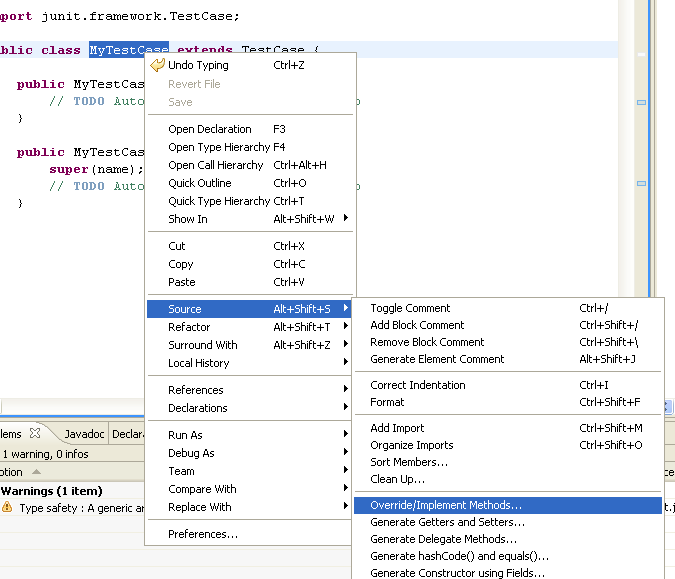Select Generate Constructor using Fields
675x579 pixels.
click(x=508, y=573)
